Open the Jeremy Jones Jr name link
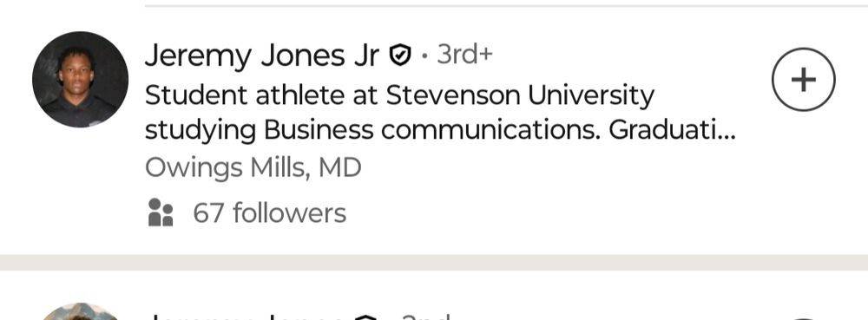The height and width of the screenshot is (320, 868). click(x=262, y=56)
